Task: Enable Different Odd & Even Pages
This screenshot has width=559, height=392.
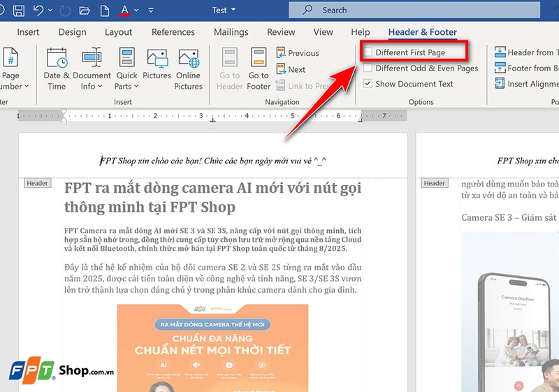Action: (368, 68)
